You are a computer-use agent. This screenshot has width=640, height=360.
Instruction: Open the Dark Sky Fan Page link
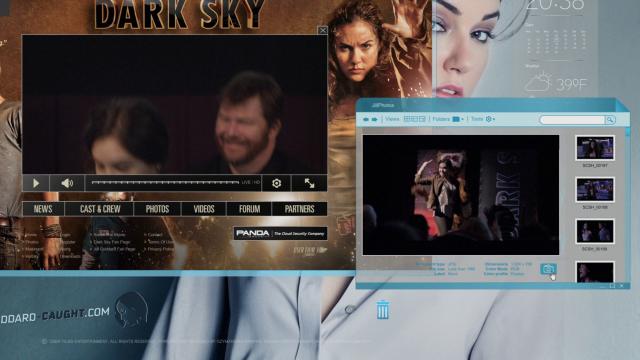click(112, 242)
